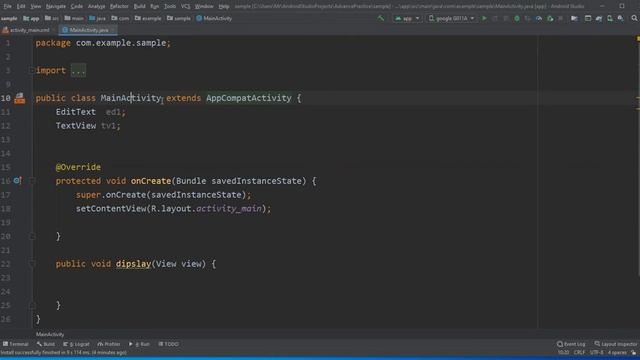Viewport: 640px width, 360px height.
Task: Click the example package breadcrumb
Action: tap(148, 18)
